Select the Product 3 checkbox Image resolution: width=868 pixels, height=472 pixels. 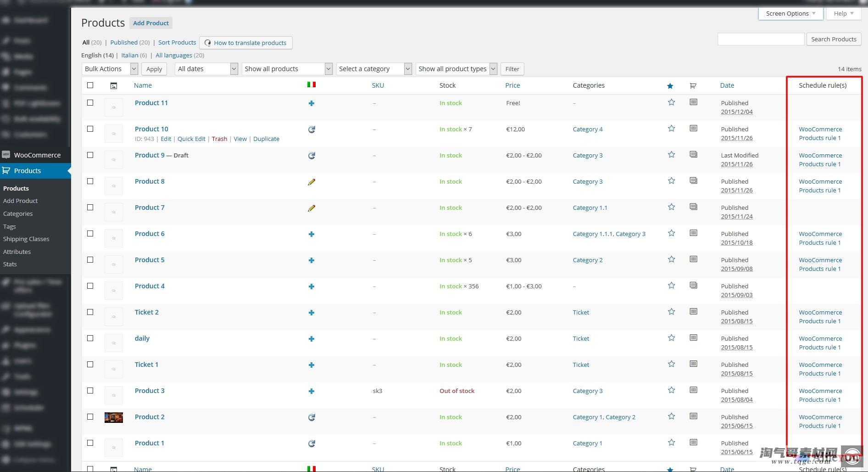[x=90, y=390]
